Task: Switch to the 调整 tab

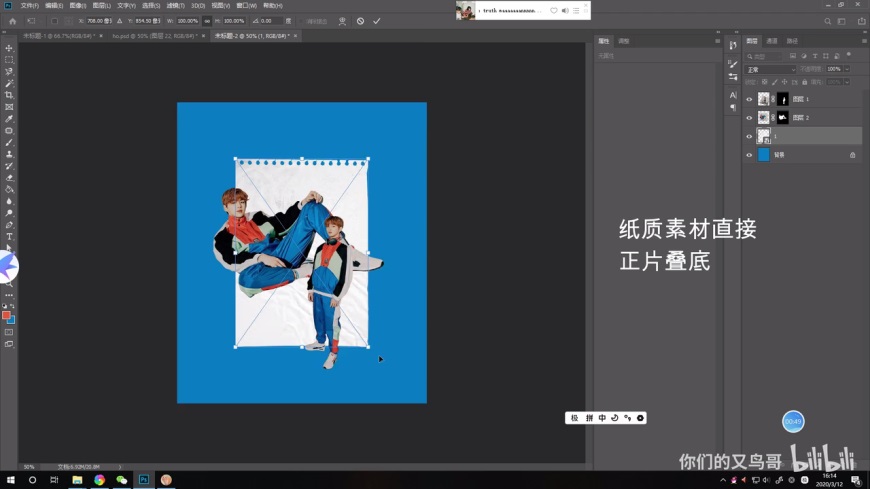Action: point(624,41)
